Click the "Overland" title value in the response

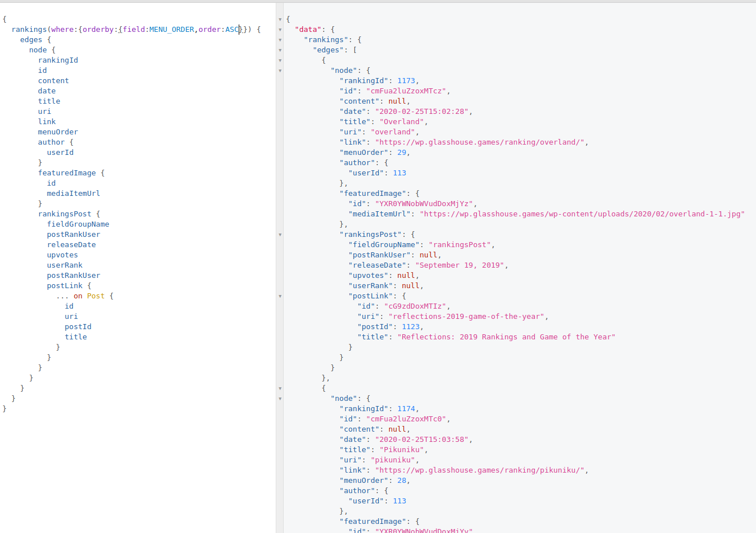coord(402,122)
